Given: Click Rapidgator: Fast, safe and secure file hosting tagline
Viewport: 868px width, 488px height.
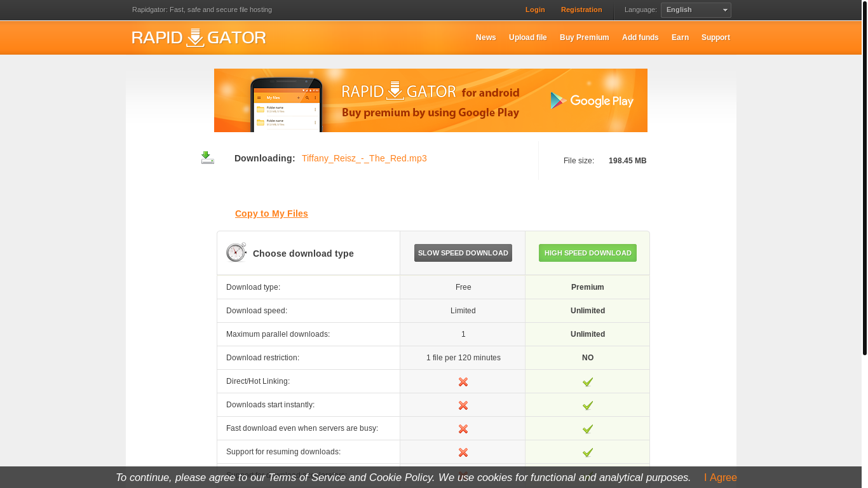Looking at the screenshot, I should [202, 10].
